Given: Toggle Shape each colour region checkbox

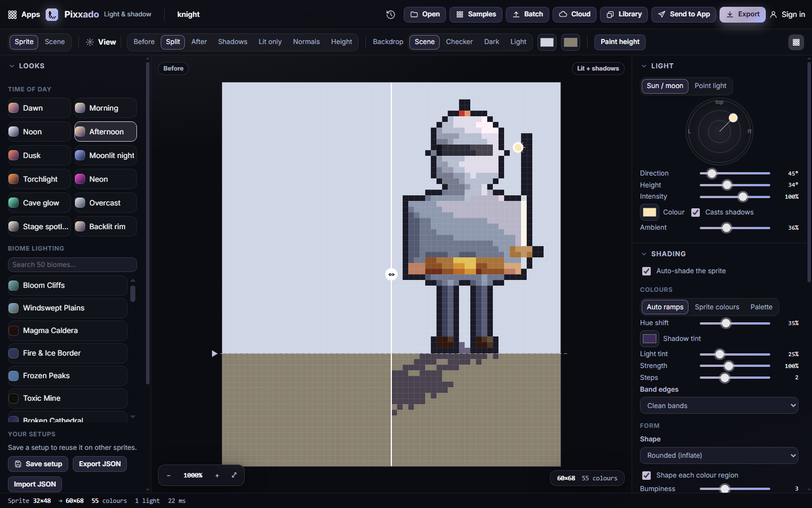Looking at the screenshot, I should coord(647,476).
